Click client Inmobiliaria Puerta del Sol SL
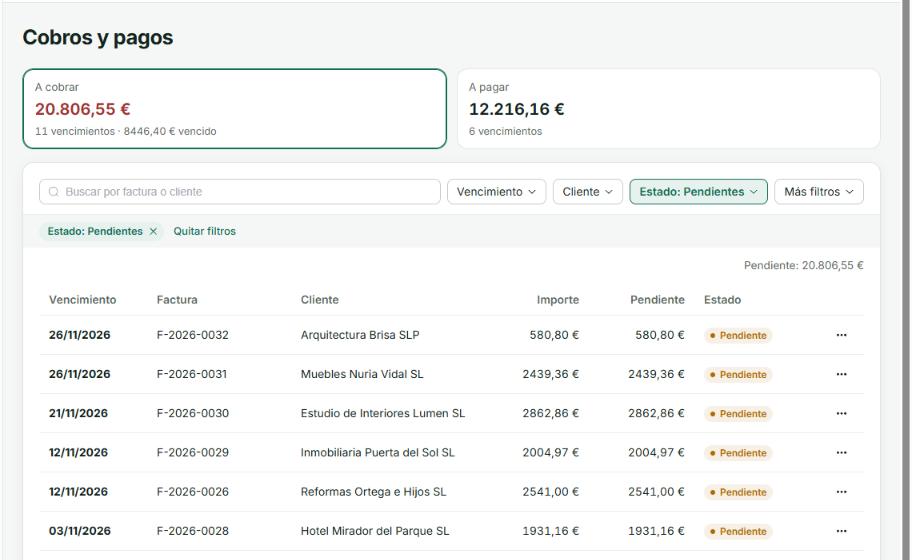912x560 pixels. pos(377,452)
